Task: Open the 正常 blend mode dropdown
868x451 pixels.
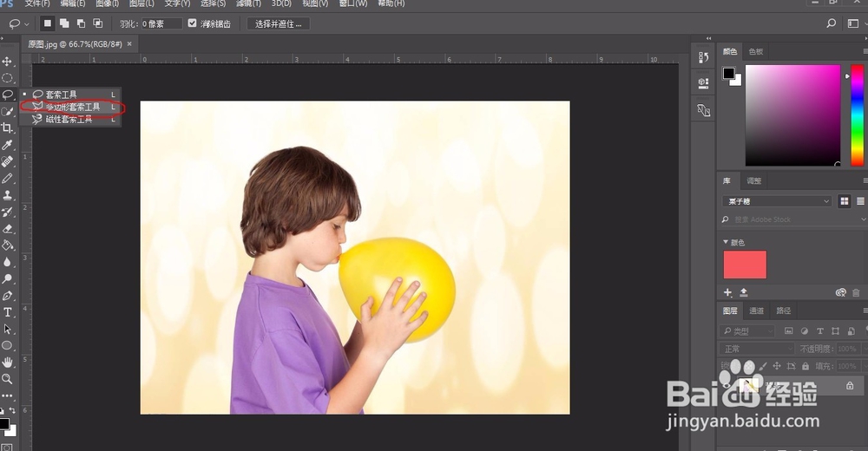Action: [758, 349]
